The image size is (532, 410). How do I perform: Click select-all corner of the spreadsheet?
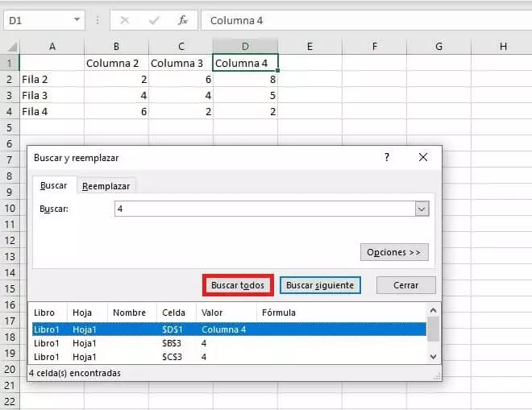coord(10,47)
